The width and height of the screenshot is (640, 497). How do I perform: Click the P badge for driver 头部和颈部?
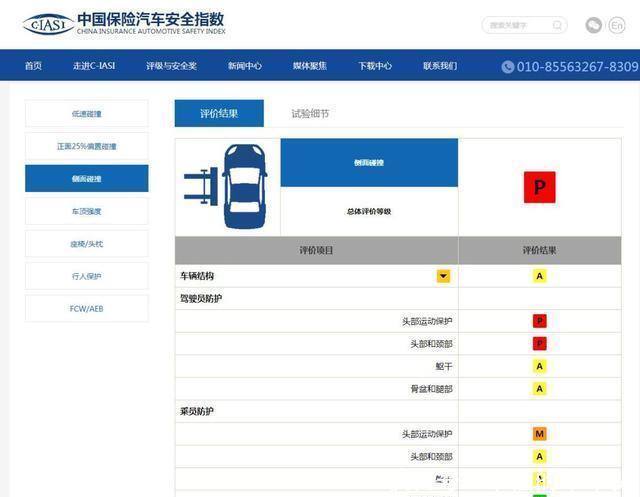[540, 344]
